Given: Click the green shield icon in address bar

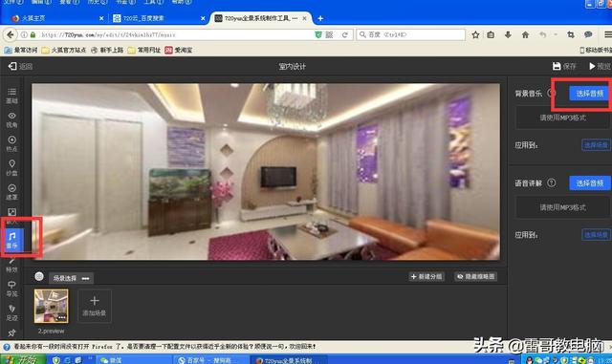Looking at the screenshot, I should click(x=318, y=34).
